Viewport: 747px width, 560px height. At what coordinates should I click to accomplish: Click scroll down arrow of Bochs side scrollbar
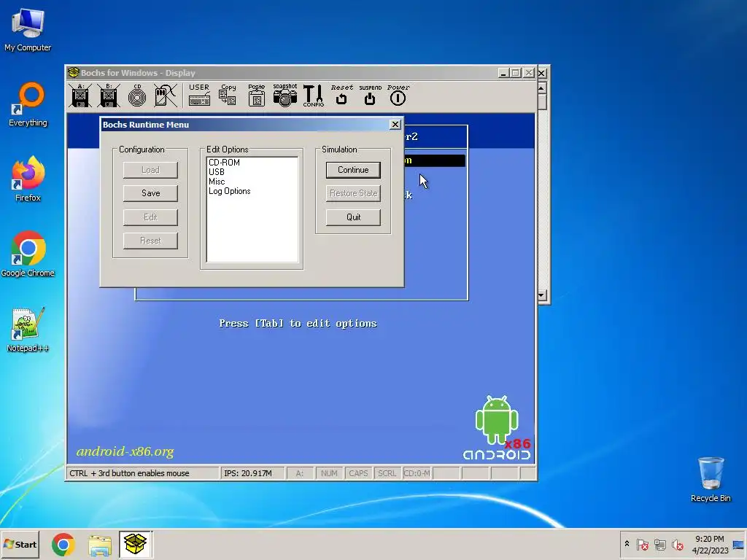[x=542, y=295]
